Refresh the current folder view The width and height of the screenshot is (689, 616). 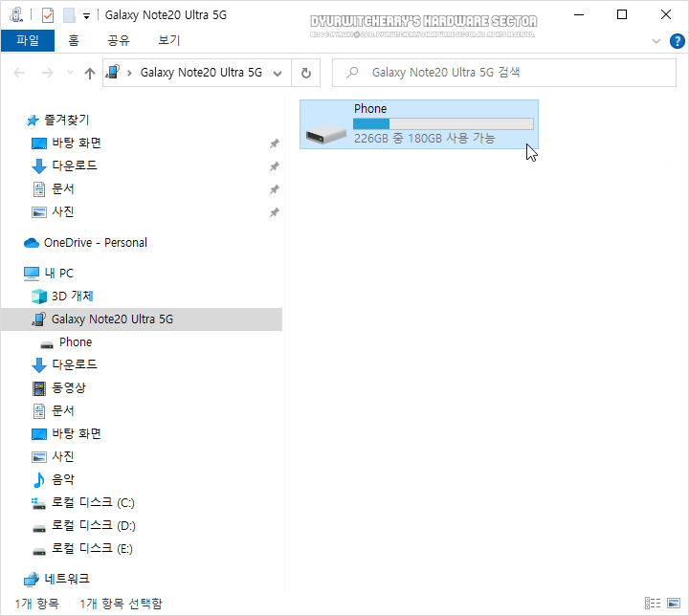306,73
